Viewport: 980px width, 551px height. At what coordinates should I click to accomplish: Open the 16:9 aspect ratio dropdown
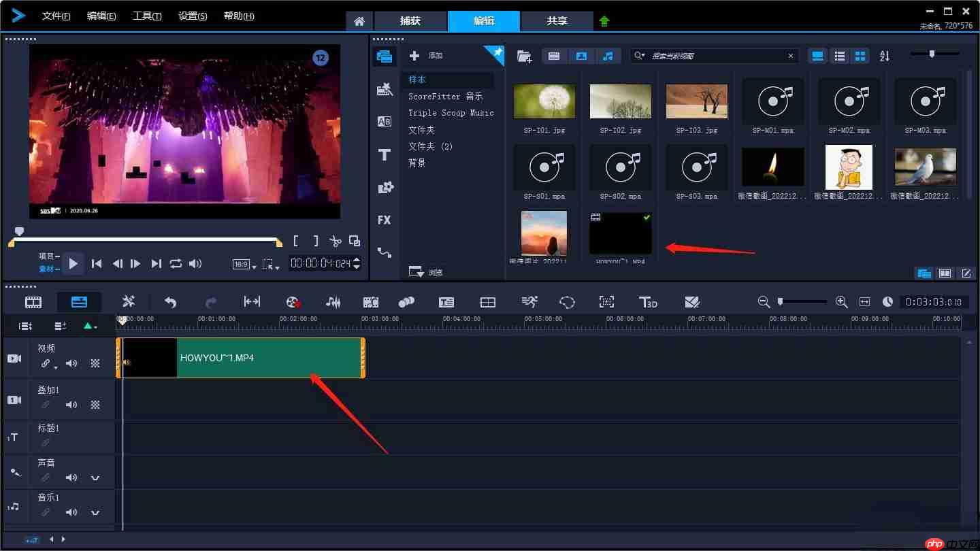(242, 265)
